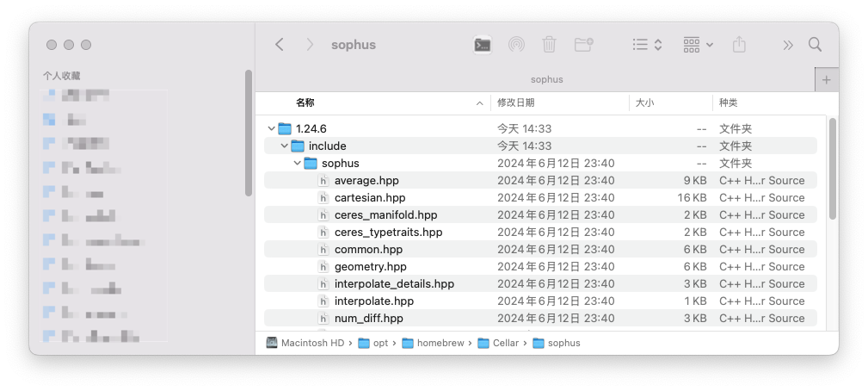Collapse the 1.24.6 folder
This screenshot has width=868, height=391.
(271, 129)
